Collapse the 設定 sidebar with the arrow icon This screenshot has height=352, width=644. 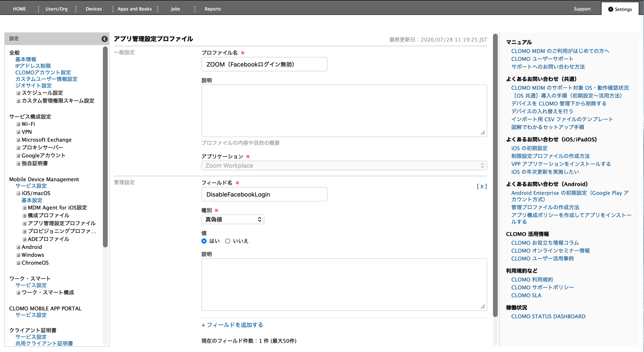[104, 39]
